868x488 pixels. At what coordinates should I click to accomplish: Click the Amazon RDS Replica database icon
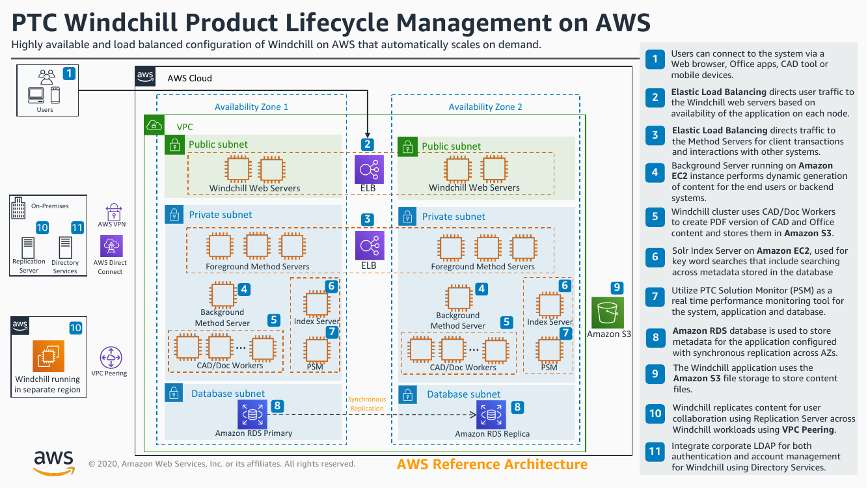click(x=492, y=415)
